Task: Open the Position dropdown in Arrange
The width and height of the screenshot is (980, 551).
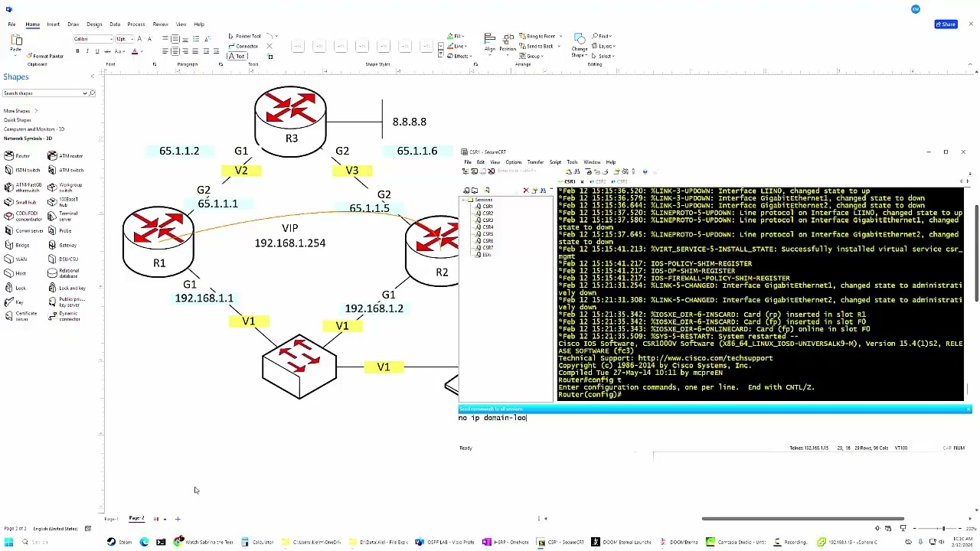Action: pos(508,44)
